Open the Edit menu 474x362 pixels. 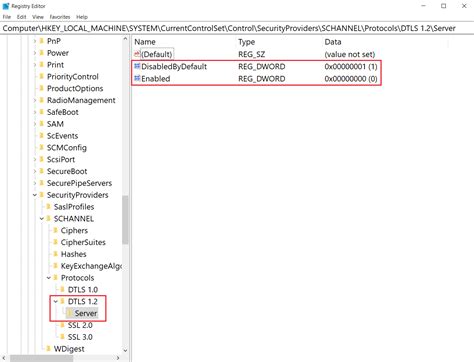pyautogui.click(x=21, y=17)
